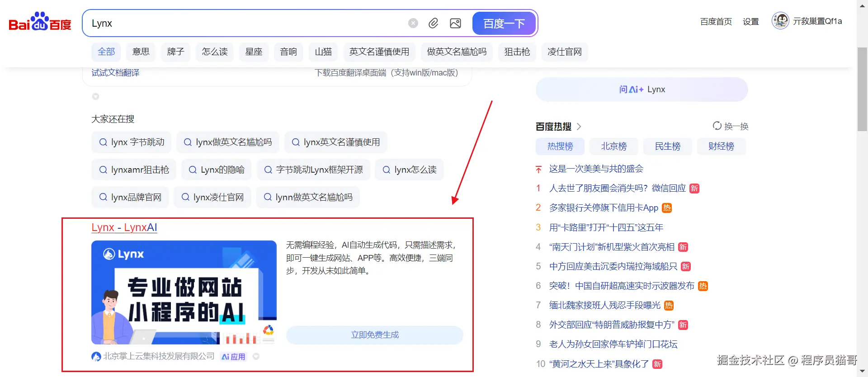Click the paperclip attach file icon
Screen dimensions: 868x377
(433, 23)
